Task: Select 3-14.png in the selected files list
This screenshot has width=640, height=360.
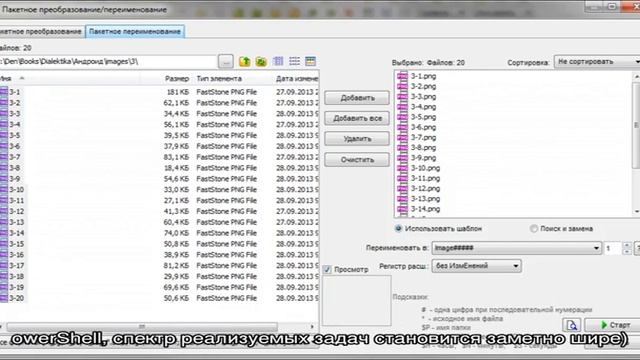Action: pos(425,209)
